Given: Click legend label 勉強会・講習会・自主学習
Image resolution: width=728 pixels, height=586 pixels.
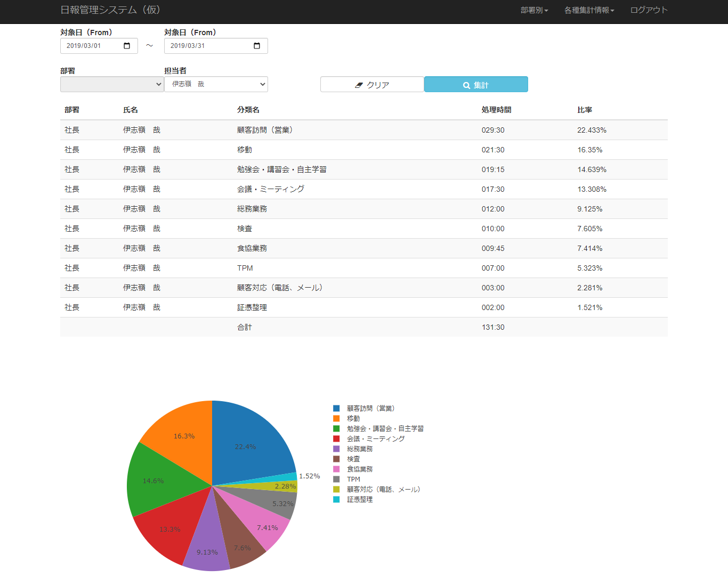Looking at the screenshot, I should [385, 429].
